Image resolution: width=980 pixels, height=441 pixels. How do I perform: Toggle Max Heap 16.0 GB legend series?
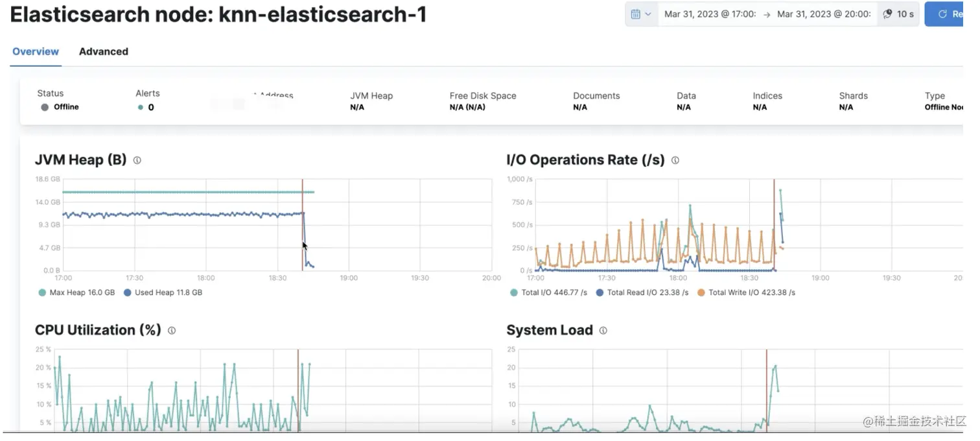pos(76,292)
